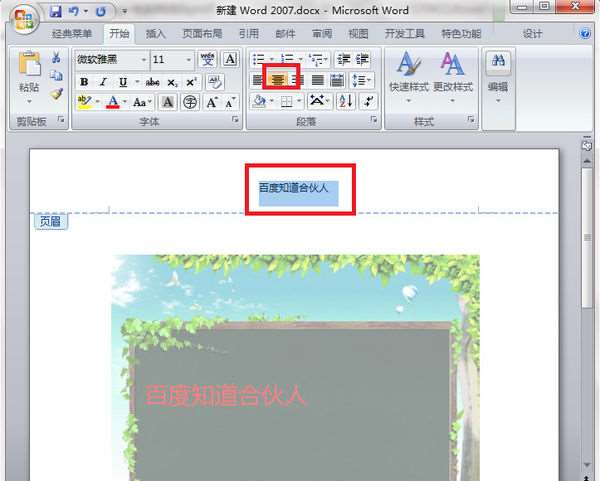
Task: Center align the header text
Action: (x=278, y=80)
